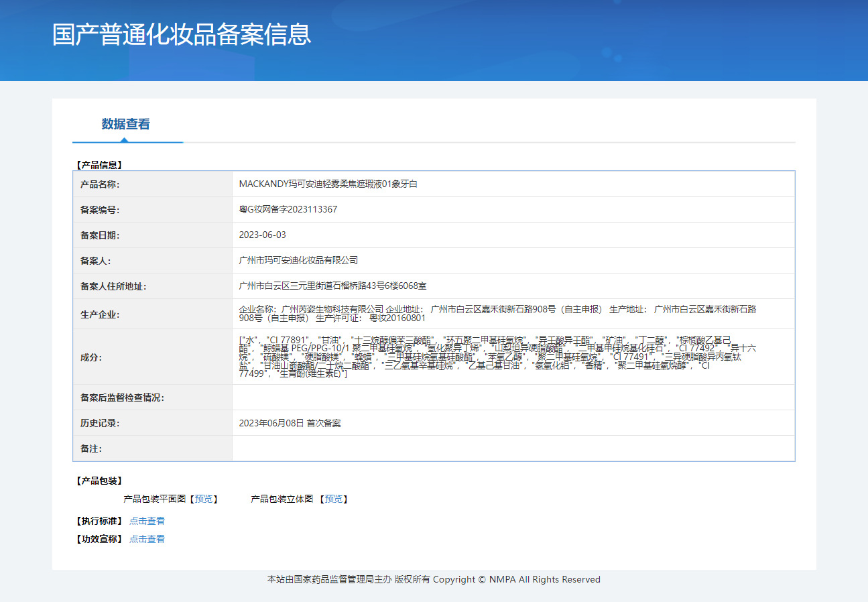Image resolution: width=868 pixels, height=602 pixels.
Task: Click 点击查看 next to 执行标准
Action: tap(147, 521)
